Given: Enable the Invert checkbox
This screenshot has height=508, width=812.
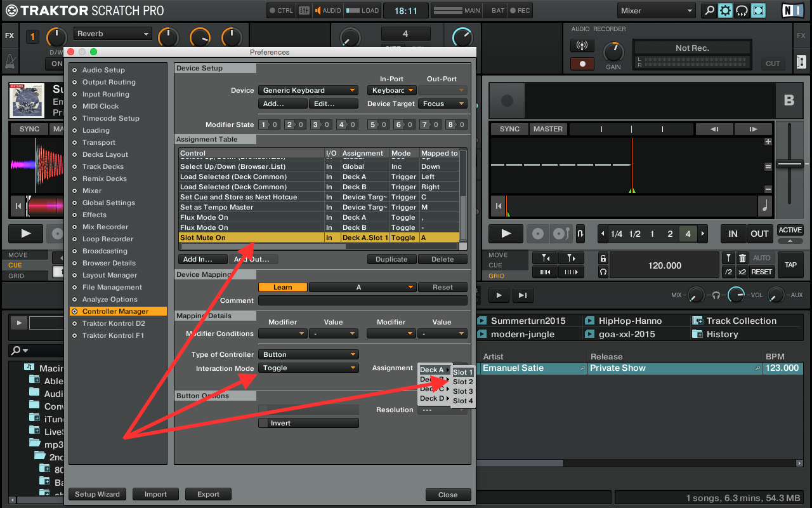Looking at the screenshot, I should point(263,424).
